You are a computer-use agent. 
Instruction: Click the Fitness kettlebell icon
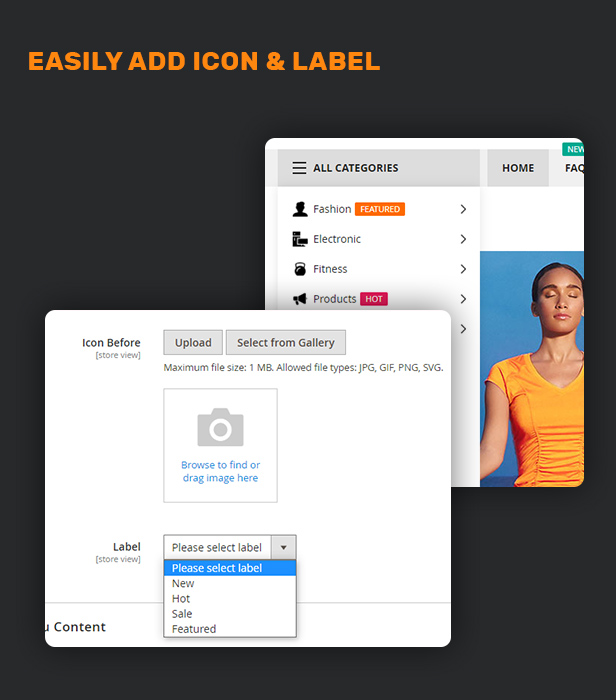point(300,269)
